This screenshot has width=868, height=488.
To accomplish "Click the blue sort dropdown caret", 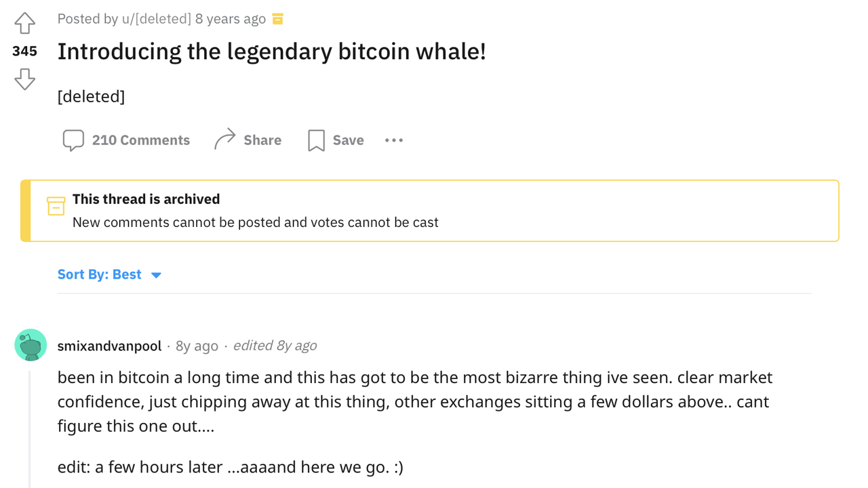I will pos(156,275).
